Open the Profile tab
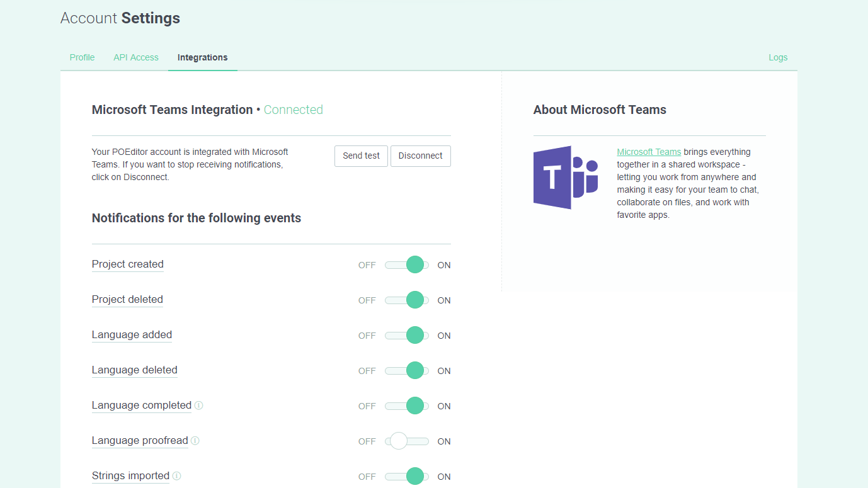Viewport: 868px width, 488px height. coord(82,57)
